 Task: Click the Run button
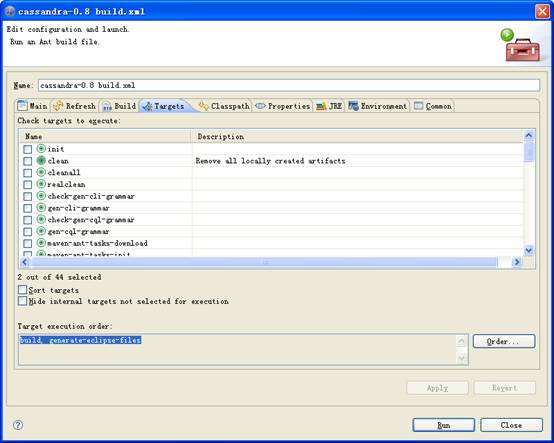click(x=443, y=425)
